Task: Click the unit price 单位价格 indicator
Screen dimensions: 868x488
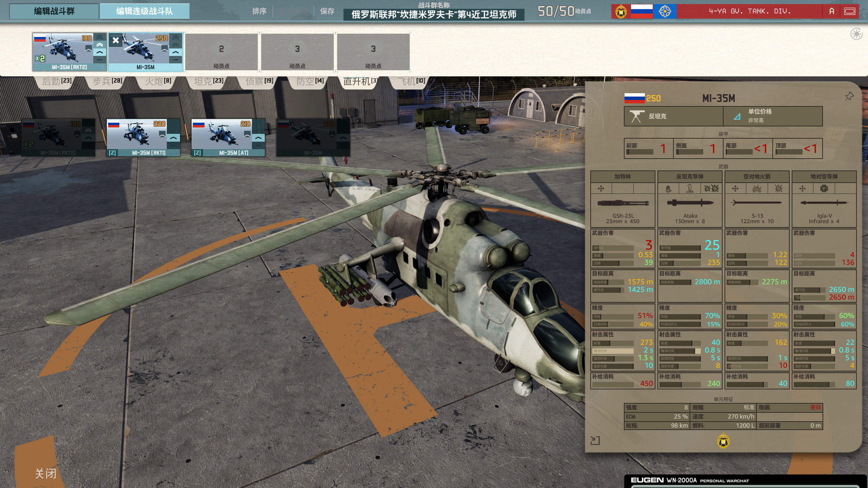Action: pyautogui.click(x=772, y=116)
